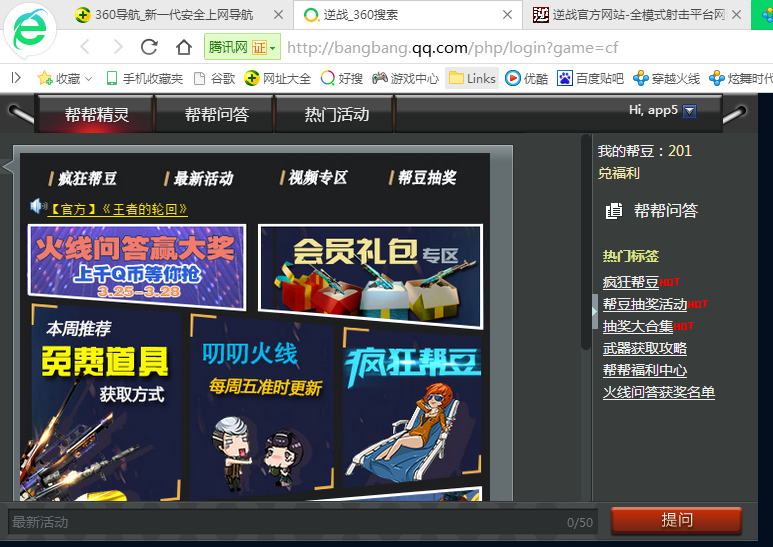The width and height of the screenshot is (773, 547).
Task: Select the 帮帮精灵 navigation tab
Action: pyautogui.click(x=97, y=114)
